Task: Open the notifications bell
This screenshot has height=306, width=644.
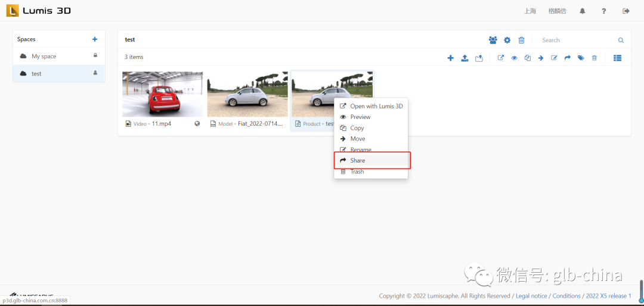Action: coord(583,11)
